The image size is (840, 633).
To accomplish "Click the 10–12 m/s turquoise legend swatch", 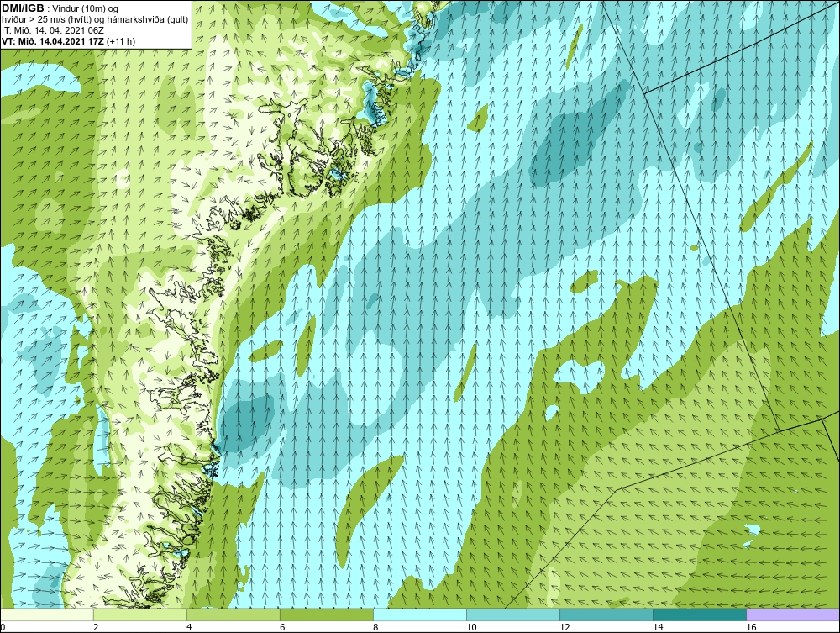I will (x=513, y=615).
